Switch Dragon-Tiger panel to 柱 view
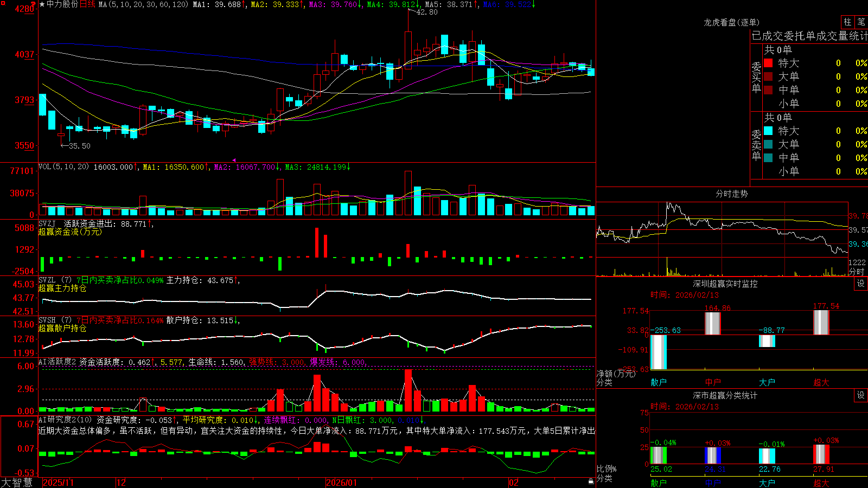 click(x=847, y=22)
